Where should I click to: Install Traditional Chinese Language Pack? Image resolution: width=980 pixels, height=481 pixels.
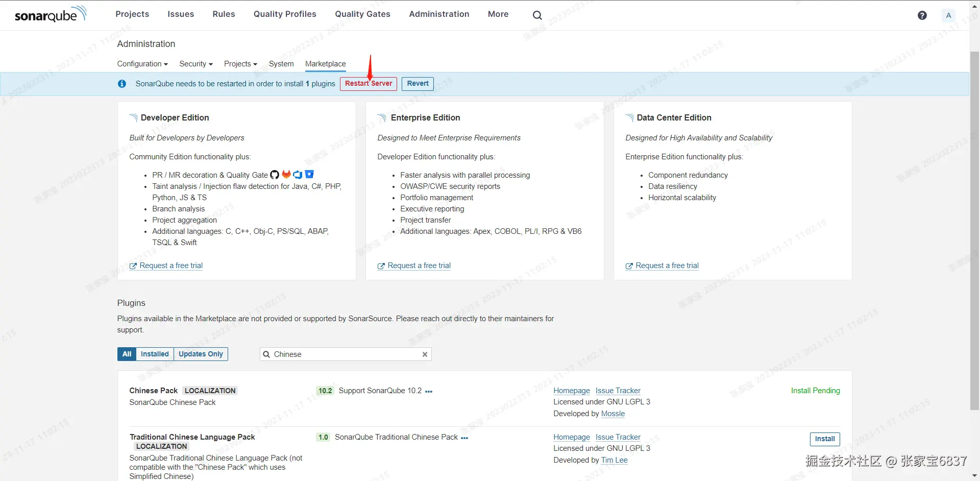tap(824, 439)
